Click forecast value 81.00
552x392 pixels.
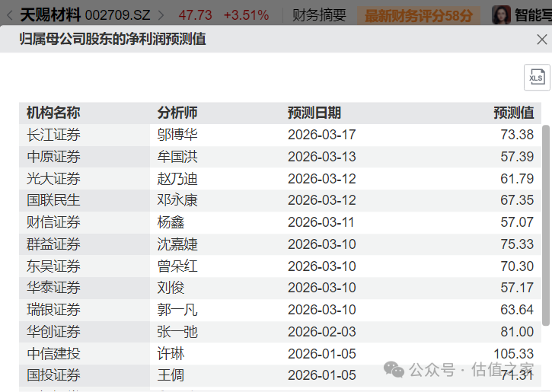pyautogui.click(x=517, y=332)
